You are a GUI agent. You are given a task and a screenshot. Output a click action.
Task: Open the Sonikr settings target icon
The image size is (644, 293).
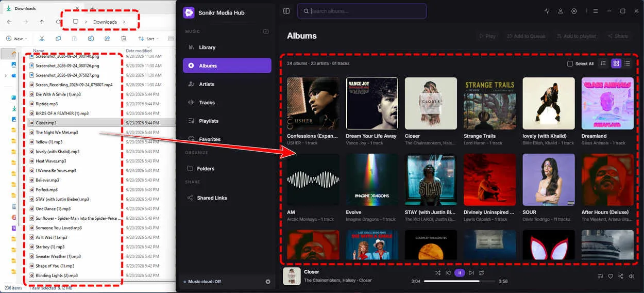pyautogui.click(x=574, y=11)
